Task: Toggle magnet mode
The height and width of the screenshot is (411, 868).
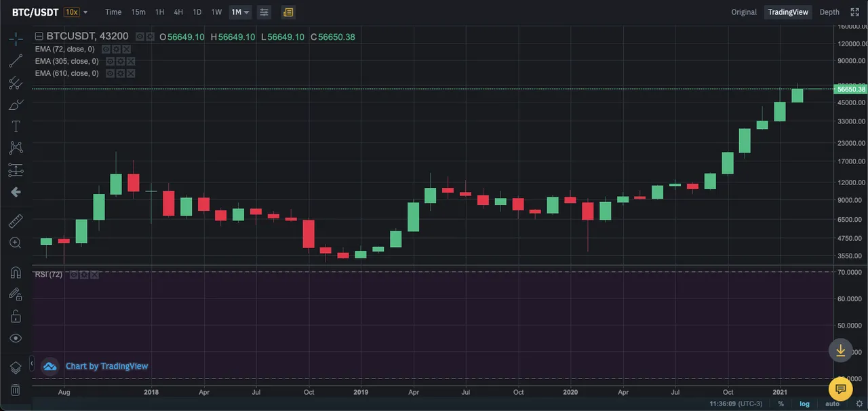Action: pyautogui.click(x=16, y=272)
